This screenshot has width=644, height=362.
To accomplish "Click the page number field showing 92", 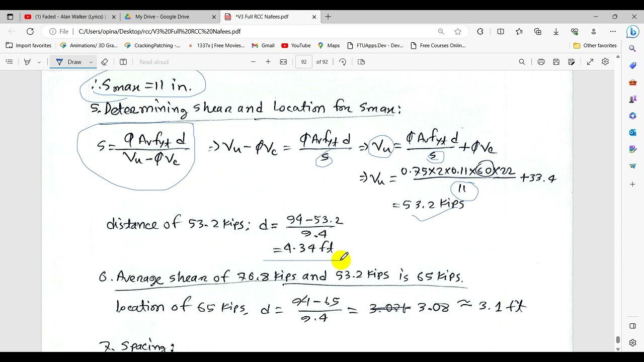I will [303, 62].
